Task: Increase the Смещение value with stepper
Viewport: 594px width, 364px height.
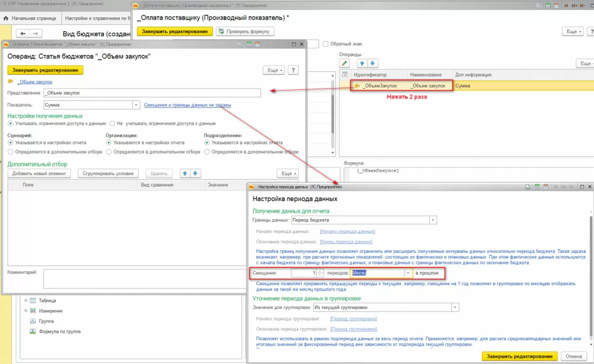Action: tap(320, 271)
